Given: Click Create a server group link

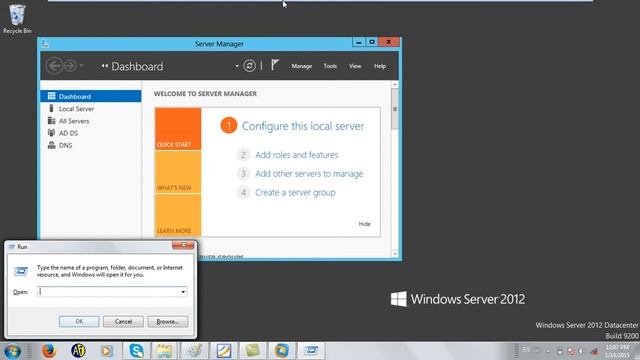Looking at the screenshot, I should point(295,192).
